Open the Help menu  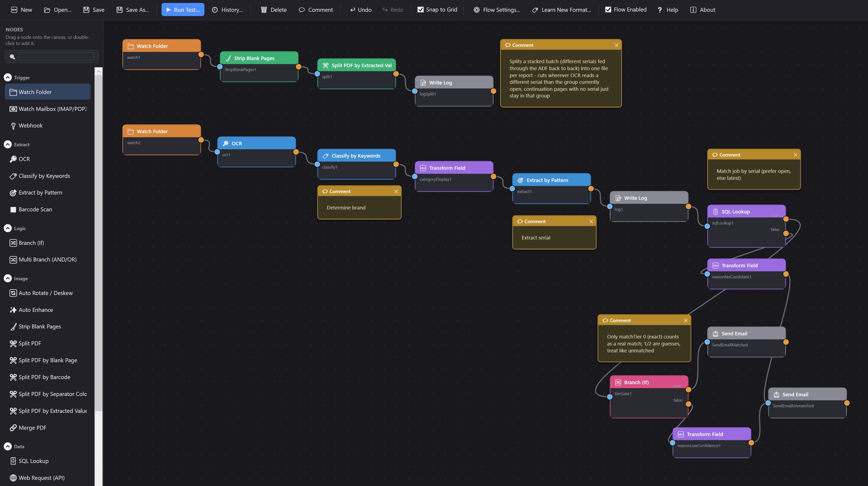pyautogui.click(x=668, y=10)
